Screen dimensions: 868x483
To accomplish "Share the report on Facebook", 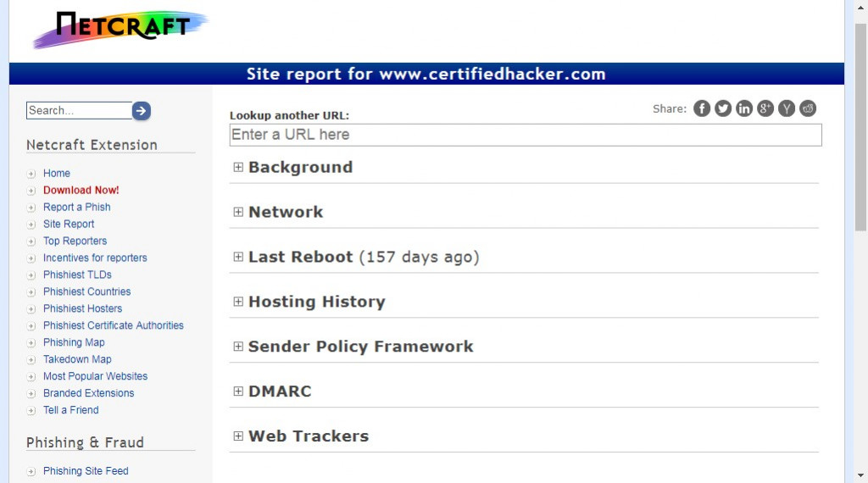I will [x=701, y=108].
